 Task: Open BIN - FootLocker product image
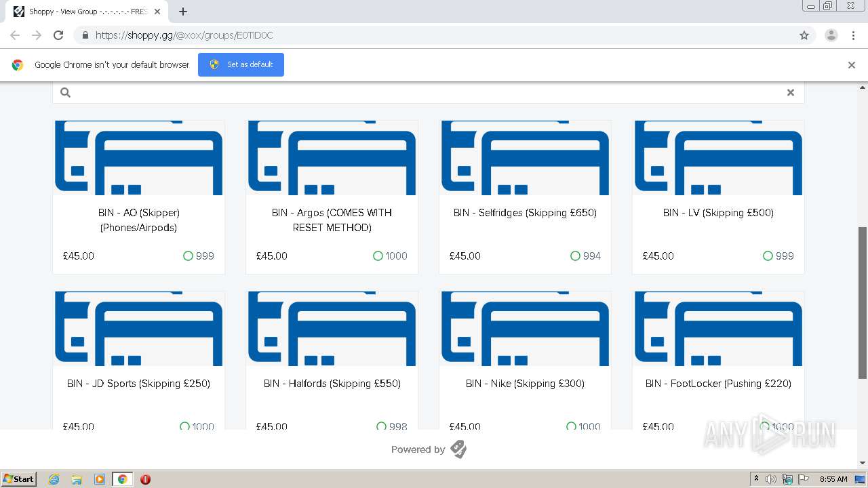tap(719, 329)
